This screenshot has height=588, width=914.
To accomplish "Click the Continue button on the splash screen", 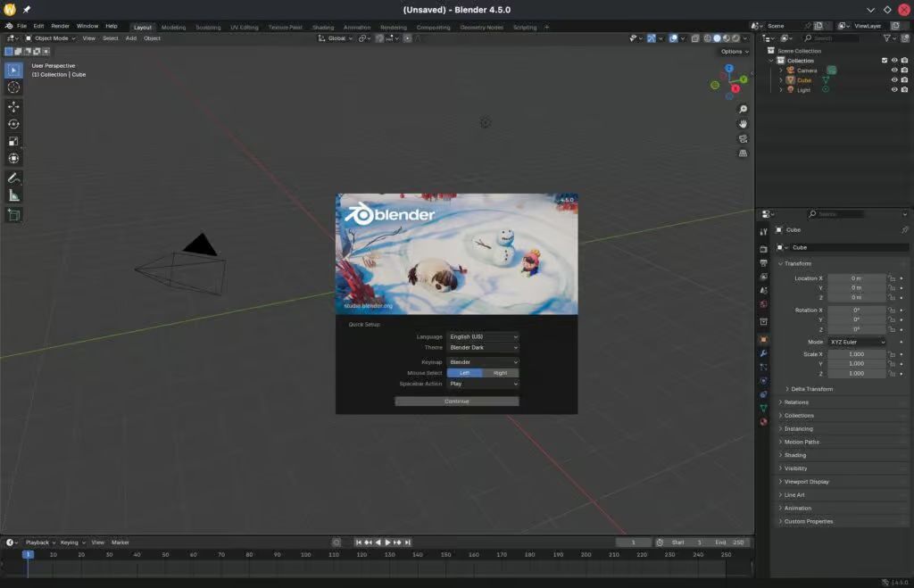I will coord(456,401).
